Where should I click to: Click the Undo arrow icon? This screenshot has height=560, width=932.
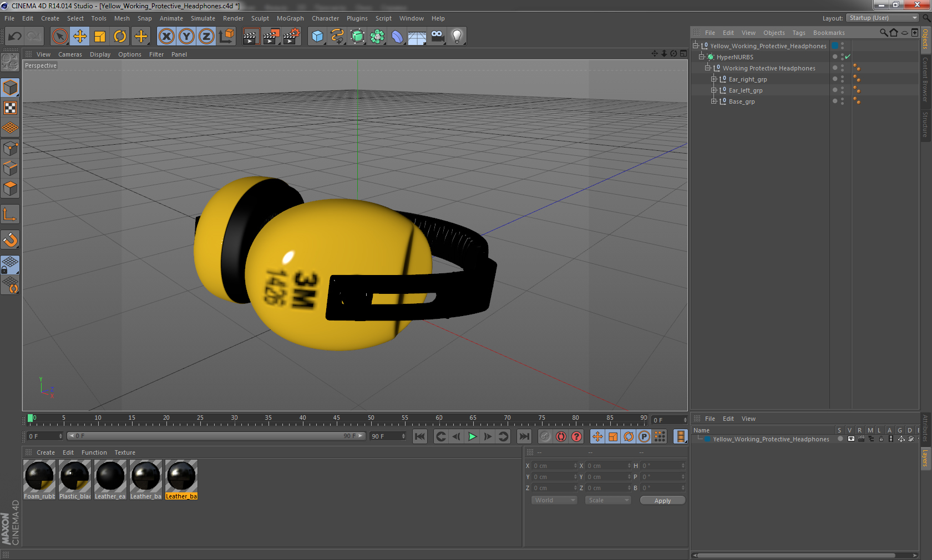15,37
